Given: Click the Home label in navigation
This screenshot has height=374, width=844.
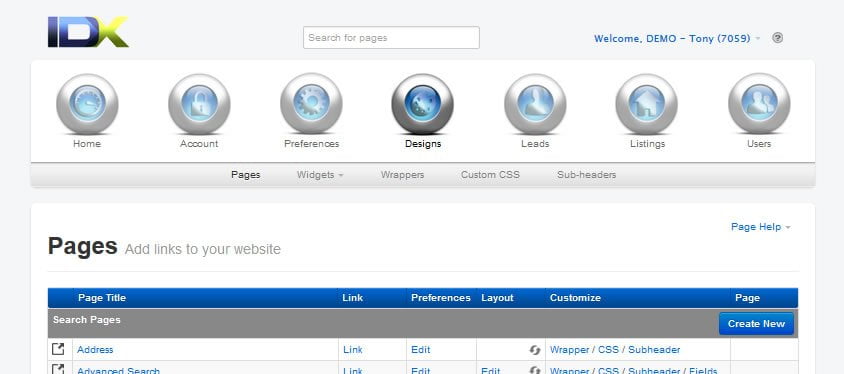Looking at the screenshot, I should click(87, 144).
